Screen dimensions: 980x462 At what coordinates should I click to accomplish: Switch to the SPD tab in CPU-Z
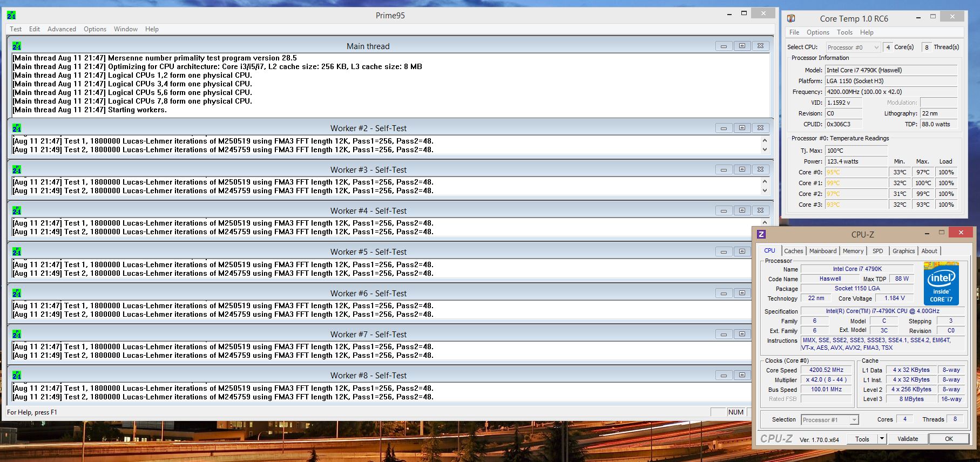point(878,251)
